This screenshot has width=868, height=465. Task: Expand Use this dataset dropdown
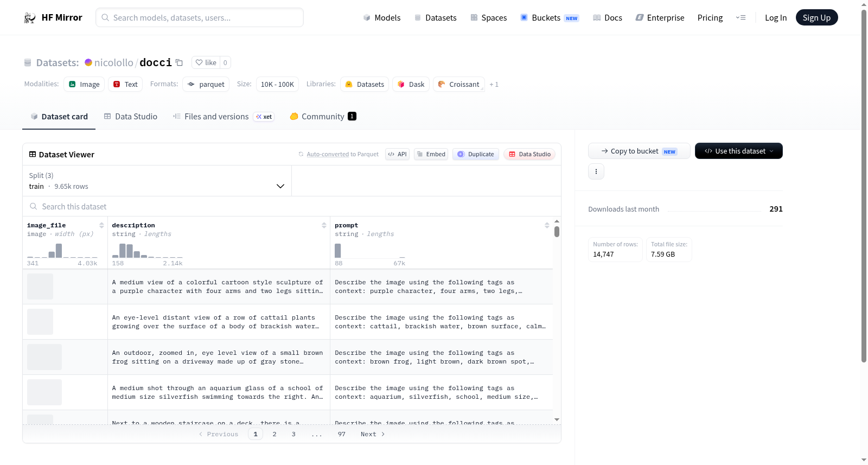click(x=739, y=151)
